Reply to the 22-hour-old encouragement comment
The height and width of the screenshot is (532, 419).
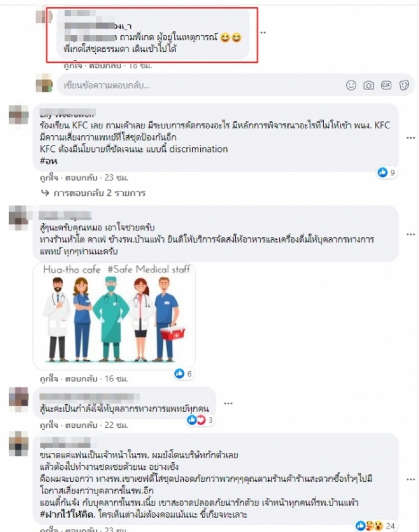(x=81, y=425)
